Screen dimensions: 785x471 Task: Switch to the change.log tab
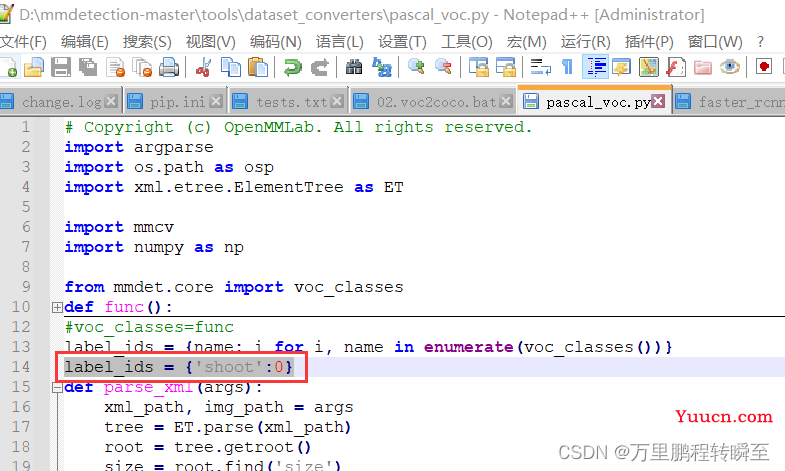pyautogui.click(x=62, y=102)
